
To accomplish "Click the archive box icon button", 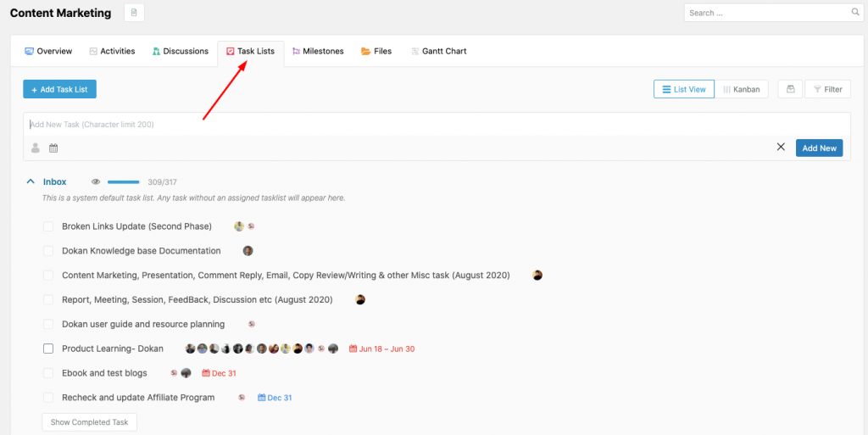I will coord(790,89).
